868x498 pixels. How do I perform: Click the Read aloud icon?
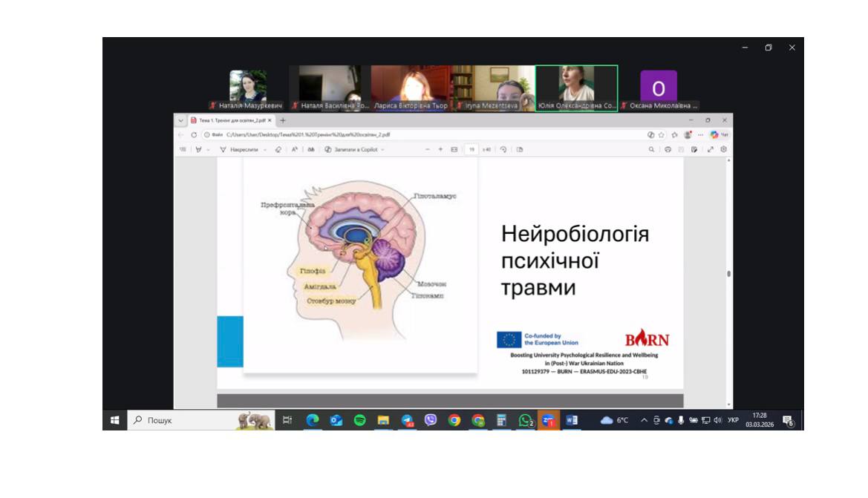295,149
